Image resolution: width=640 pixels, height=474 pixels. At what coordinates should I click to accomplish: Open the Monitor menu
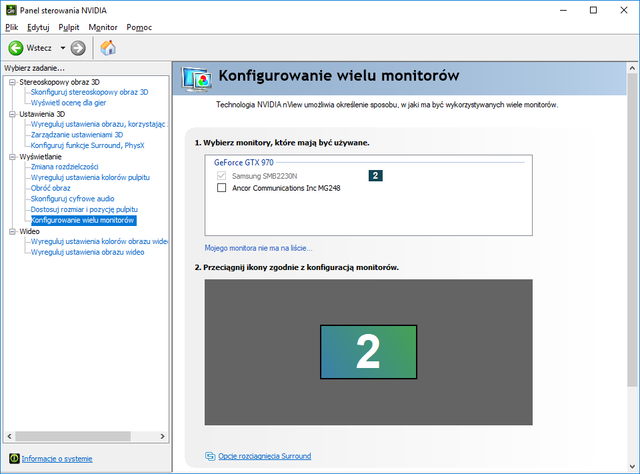[x=103, y=27]
